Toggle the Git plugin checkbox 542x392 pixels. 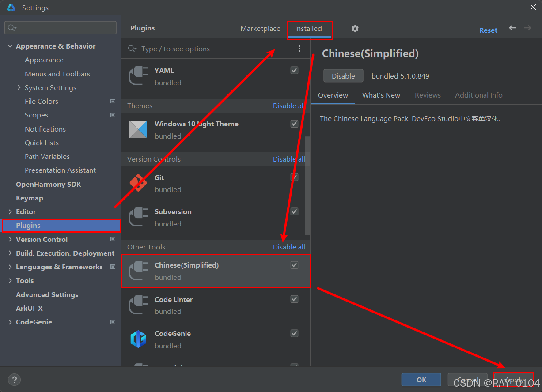tap(294, 177)
